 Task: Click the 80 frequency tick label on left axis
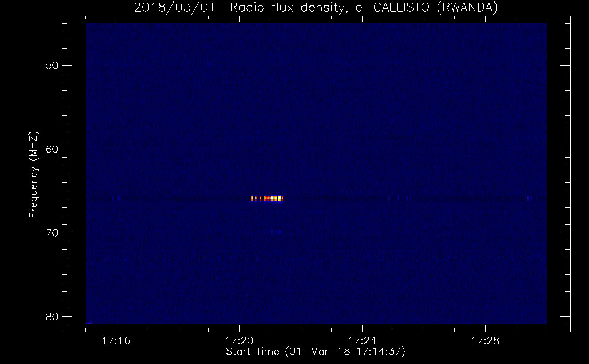(x=51, y=317)
